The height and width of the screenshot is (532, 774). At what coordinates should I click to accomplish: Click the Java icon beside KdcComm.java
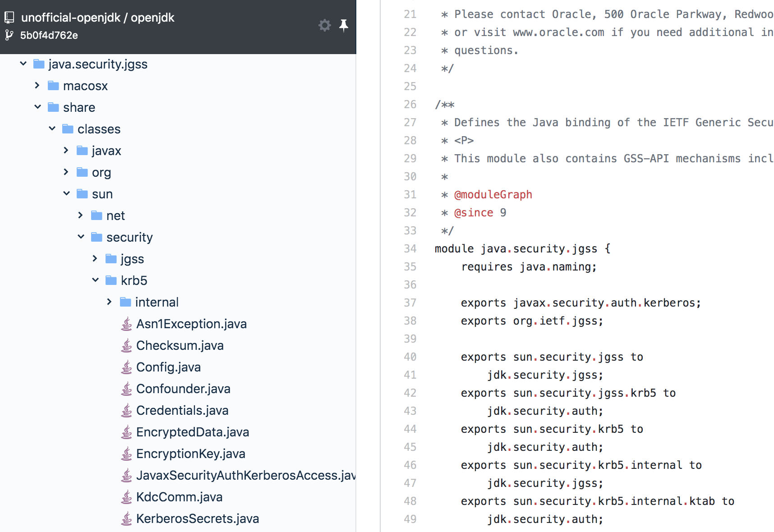125,496
